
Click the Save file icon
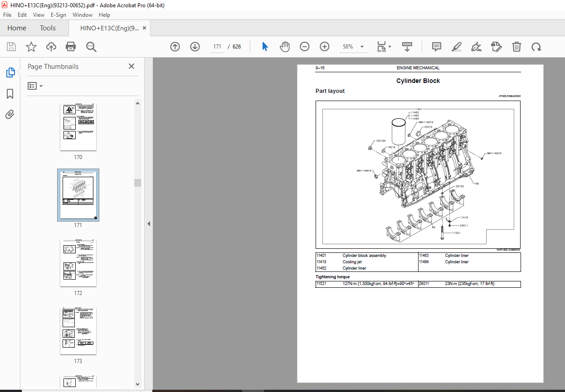click(11, 47)
